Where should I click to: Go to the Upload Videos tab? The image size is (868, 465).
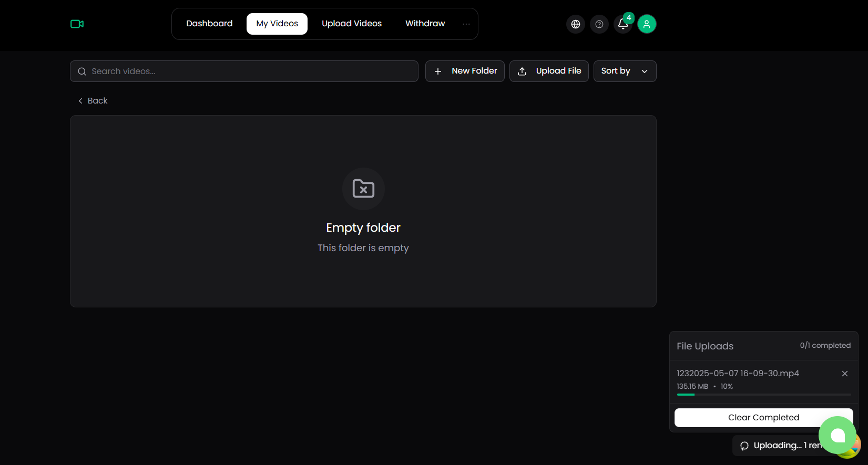pyautogui.click(x=352, y=24)
